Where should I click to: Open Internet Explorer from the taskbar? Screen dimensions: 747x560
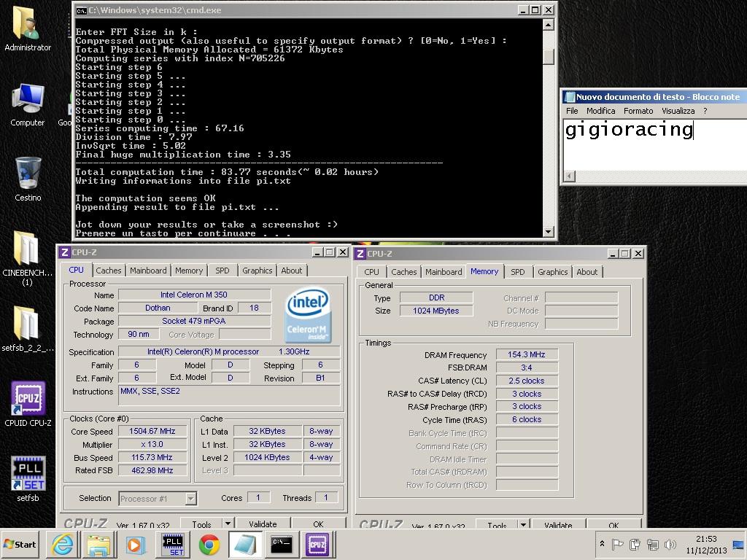click(x=63, y=544)
